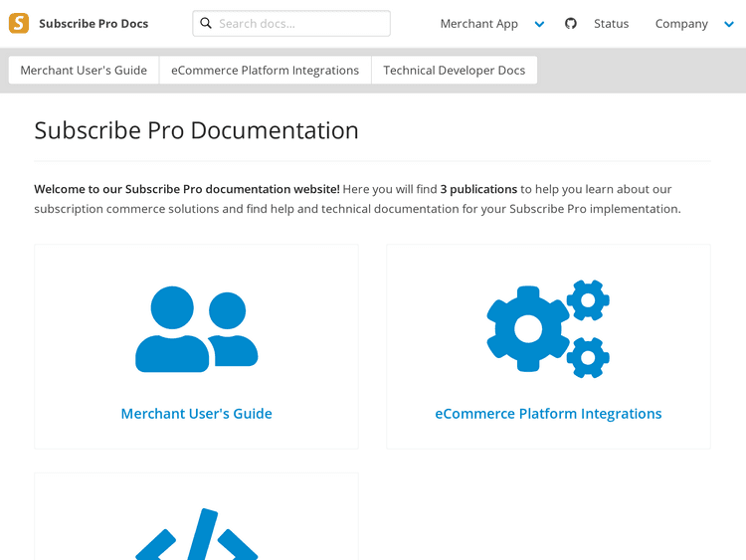The height and width of the screenshot is (560, 746).
Task: Open eCommerce Platform Integrations card link
Action: pyautogui.click(x=548, y=414)
